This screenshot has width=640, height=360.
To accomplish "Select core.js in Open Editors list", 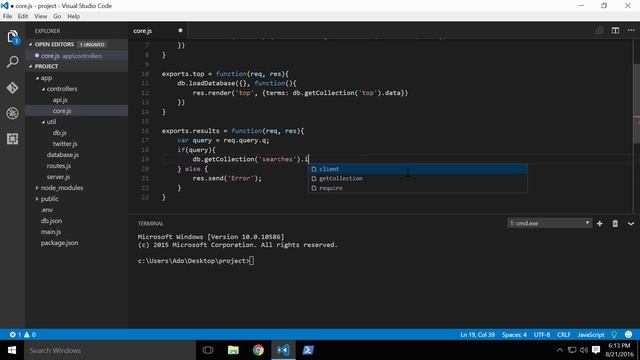I will [x=77, y=56].
